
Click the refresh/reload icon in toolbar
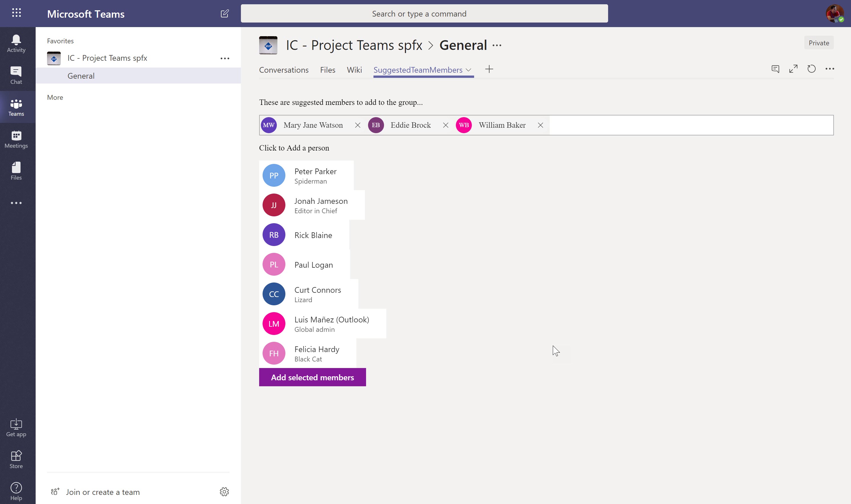point(811,69)
